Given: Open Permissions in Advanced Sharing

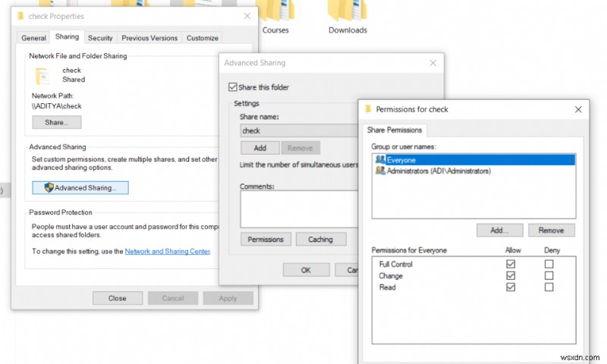Looking at the screenshot, I should coord(266,240).
